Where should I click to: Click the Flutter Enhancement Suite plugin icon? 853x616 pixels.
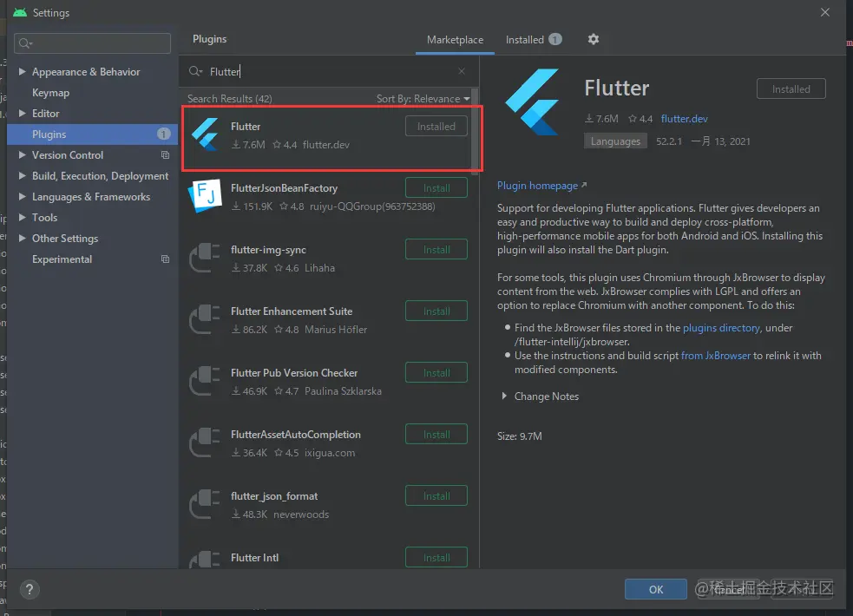tap(205, 319)
